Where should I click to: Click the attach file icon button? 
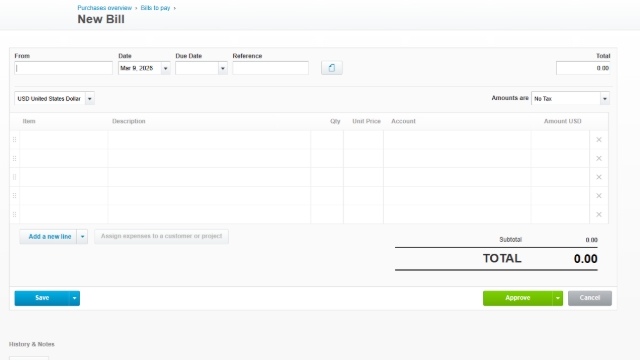point(331,68)
